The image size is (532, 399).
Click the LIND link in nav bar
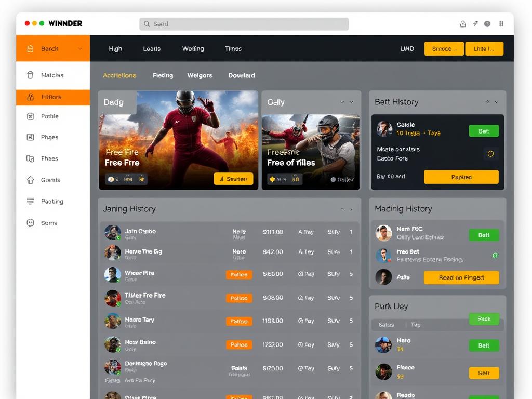coord(407,48)
